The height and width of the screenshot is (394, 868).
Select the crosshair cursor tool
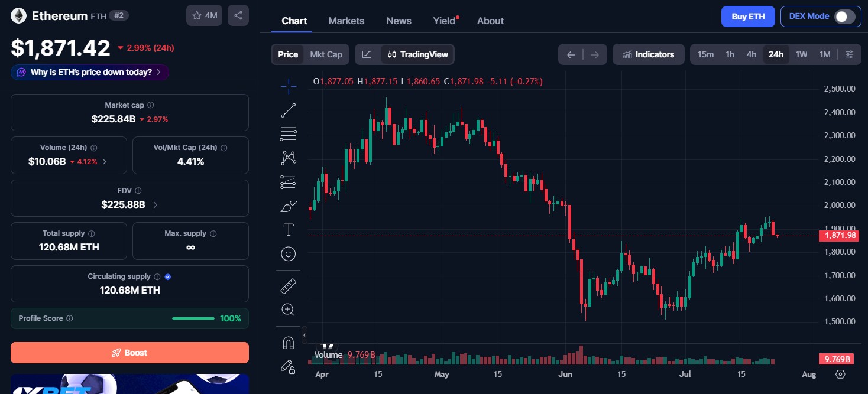pyautogui.click(x=289, y=86)
